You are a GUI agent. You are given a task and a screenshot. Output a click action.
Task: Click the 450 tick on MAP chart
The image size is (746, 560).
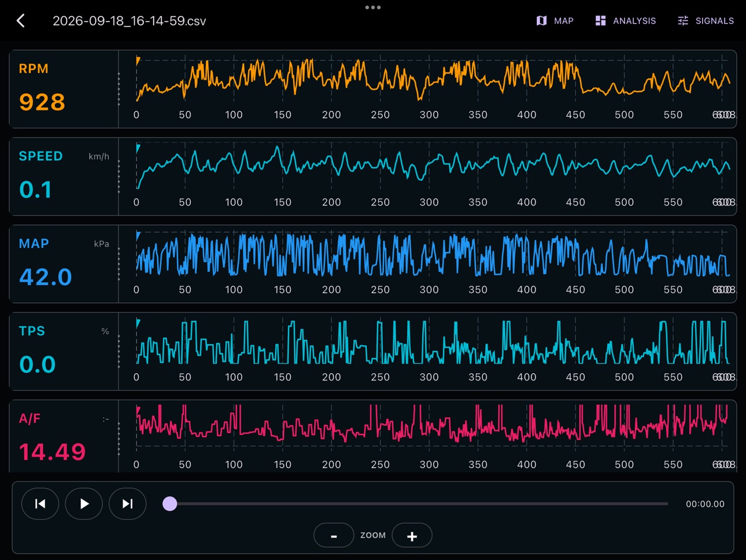[575, 289]
